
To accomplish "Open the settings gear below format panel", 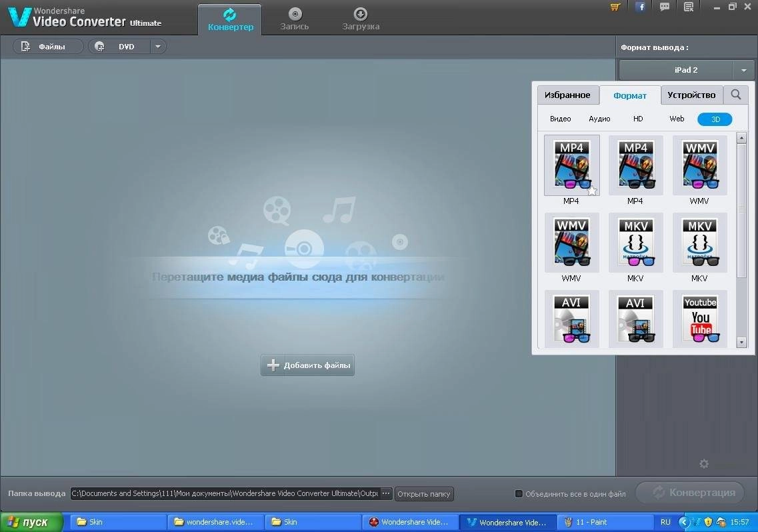I will click(x=704, y=463).
